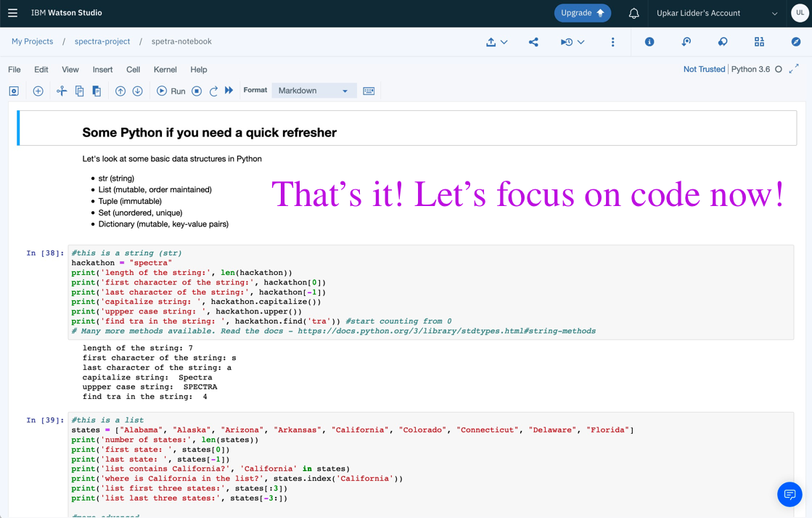The image size is (812, 518).
Task: Open the data assets grid icon
Action: (759, 42)
